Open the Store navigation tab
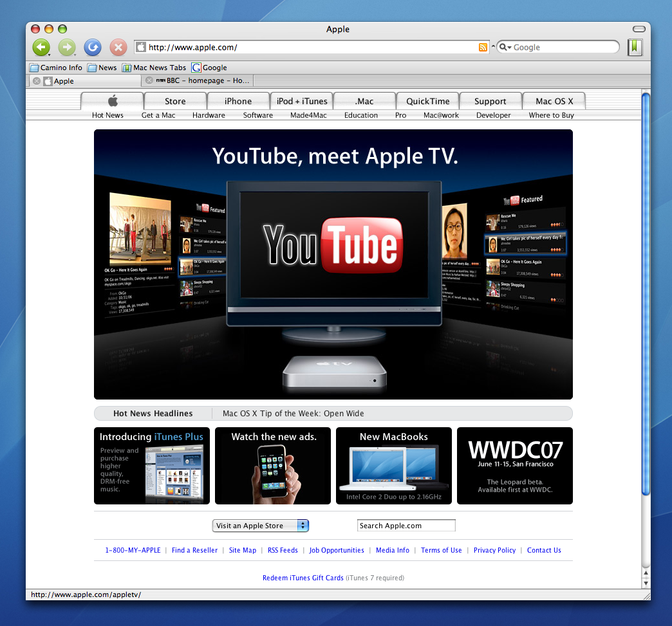This screenshot has width=672, height=626. [x=175, y=101]
